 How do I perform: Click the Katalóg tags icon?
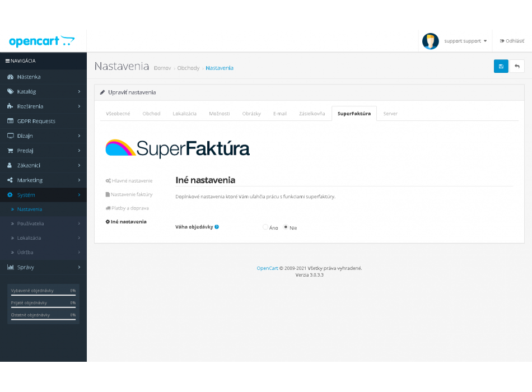point(10,92)
